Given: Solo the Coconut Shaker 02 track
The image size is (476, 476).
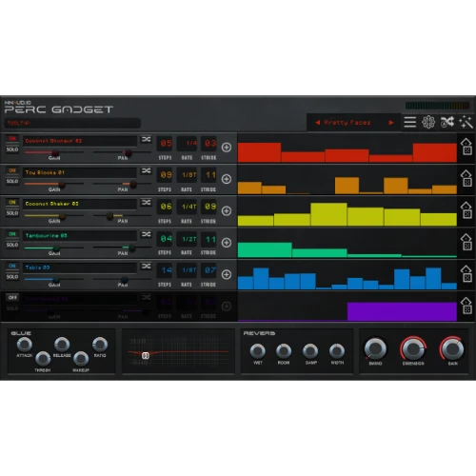Looking at the screenshot, I should click(12, 213).
